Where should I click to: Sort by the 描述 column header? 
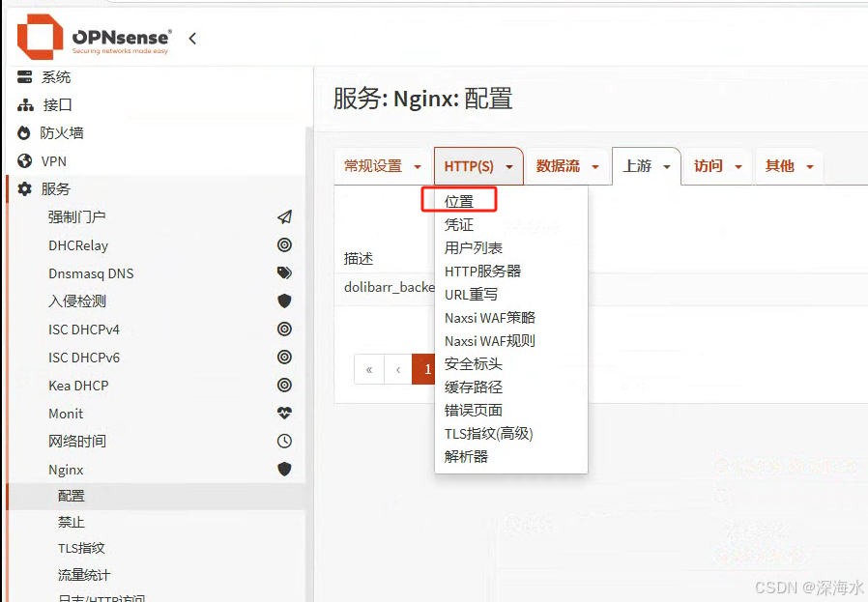pyautogui.click(x=359, y=258)
